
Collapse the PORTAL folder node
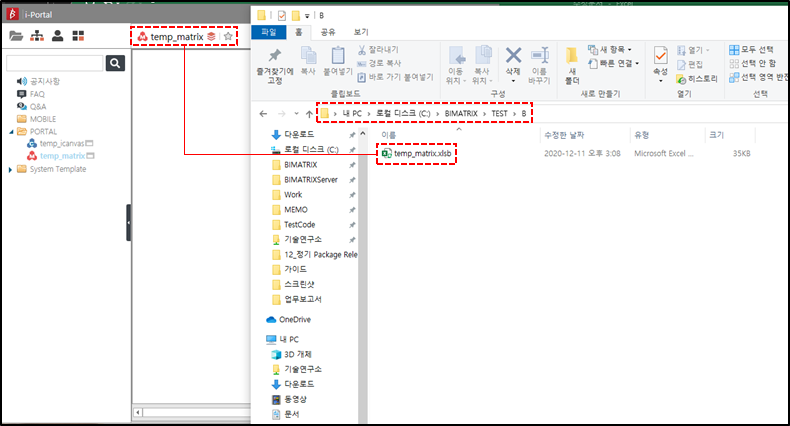click(11, 132)
